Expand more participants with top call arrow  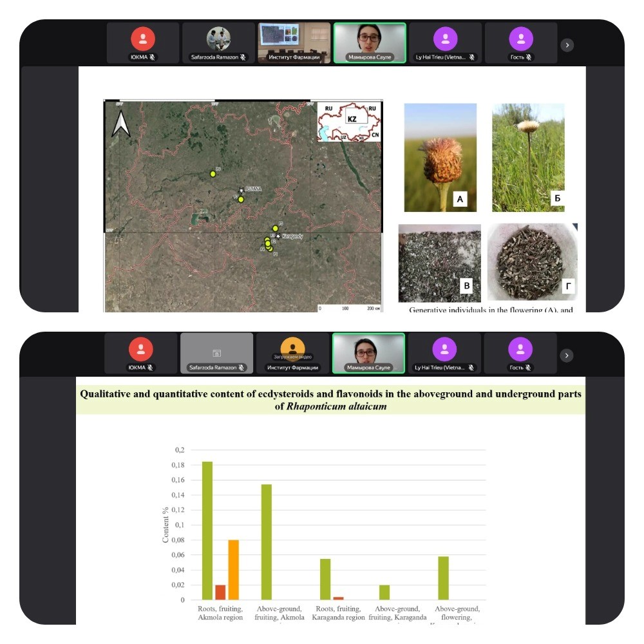click(567, 44)
